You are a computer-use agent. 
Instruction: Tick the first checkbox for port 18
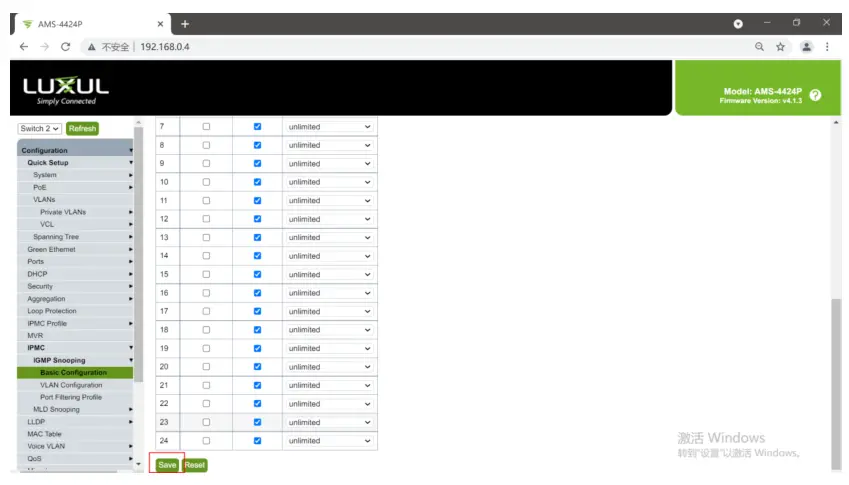tap(206, 330)
